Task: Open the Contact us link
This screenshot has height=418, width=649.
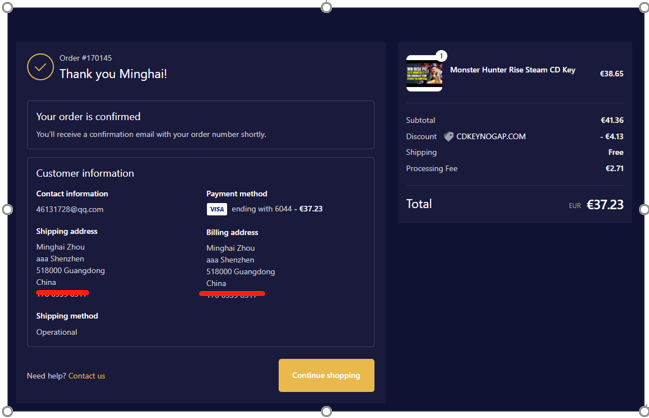Action: [87, 376]
